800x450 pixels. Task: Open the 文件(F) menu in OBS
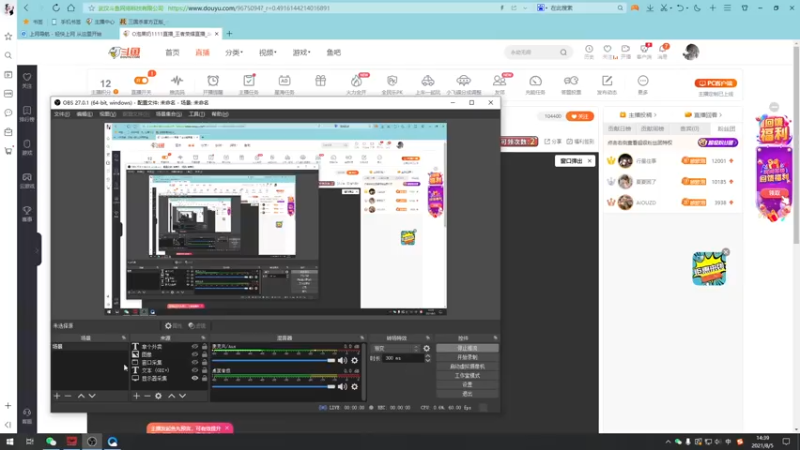(x=62, y=114)
